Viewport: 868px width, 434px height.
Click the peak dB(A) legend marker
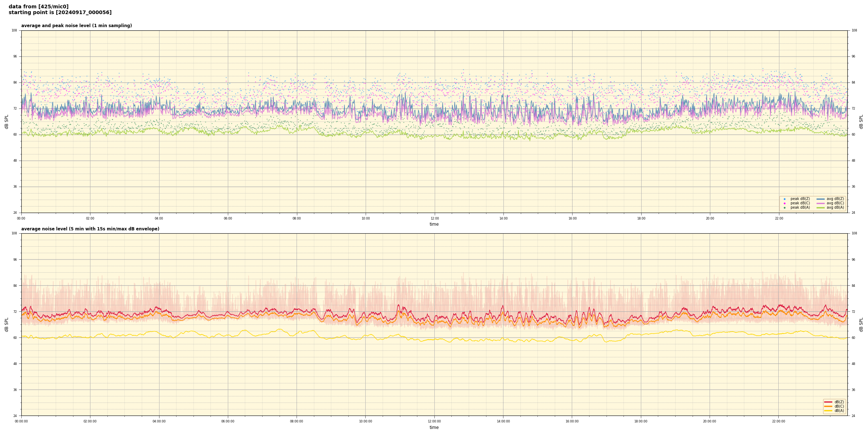[x=784, y=208]
